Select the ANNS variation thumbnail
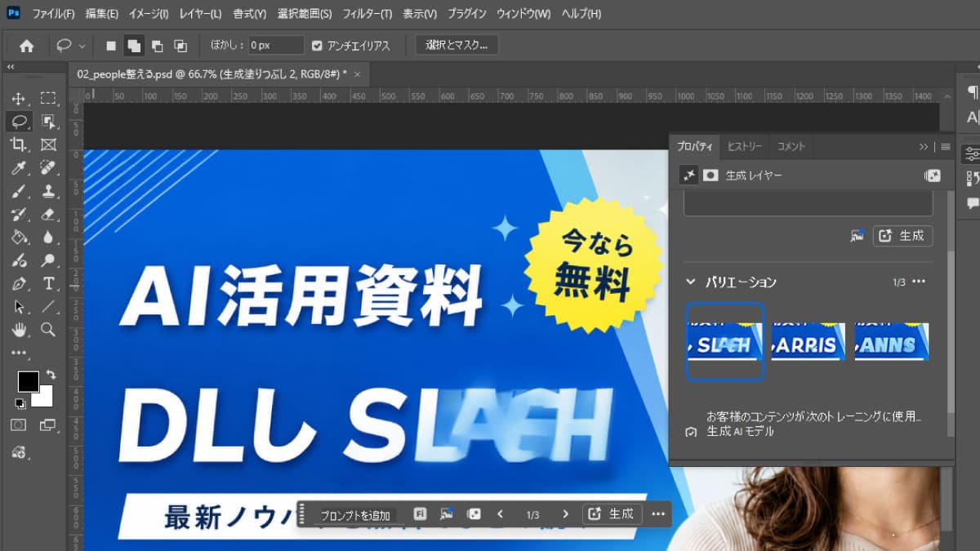The height and width of the screenshot is (551, 980). [892, 341]
